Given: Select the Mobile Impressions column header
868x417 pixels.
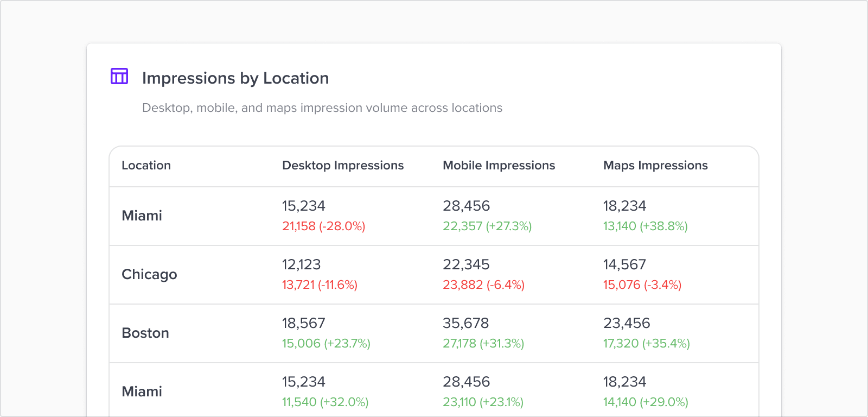Looking at the screenshot, I should (499, 166).
